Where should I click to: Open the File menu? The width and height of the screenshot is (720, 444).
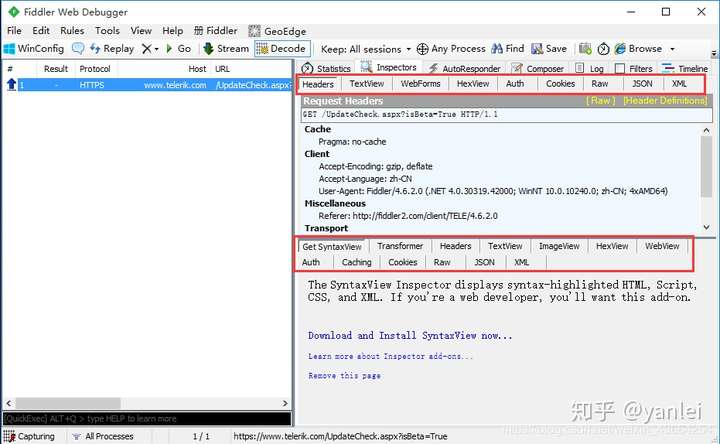14,31
